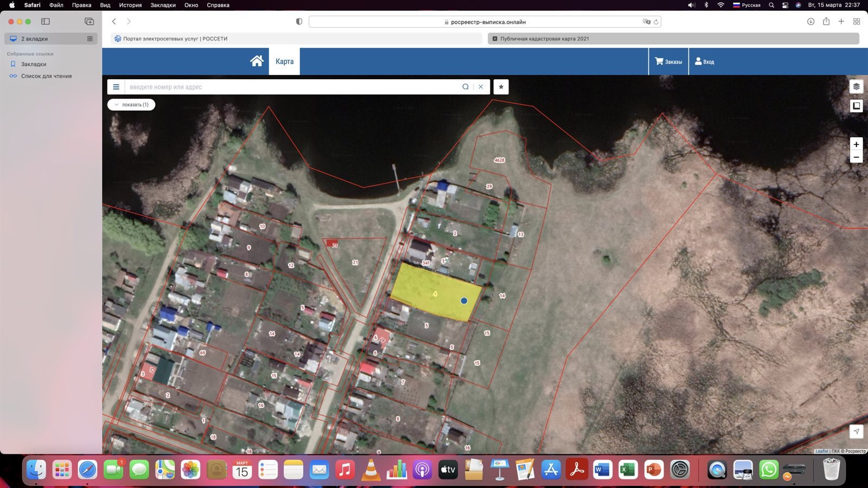868x488 pixels.
Task: Open new tab group button
Action: pos(90,22)
